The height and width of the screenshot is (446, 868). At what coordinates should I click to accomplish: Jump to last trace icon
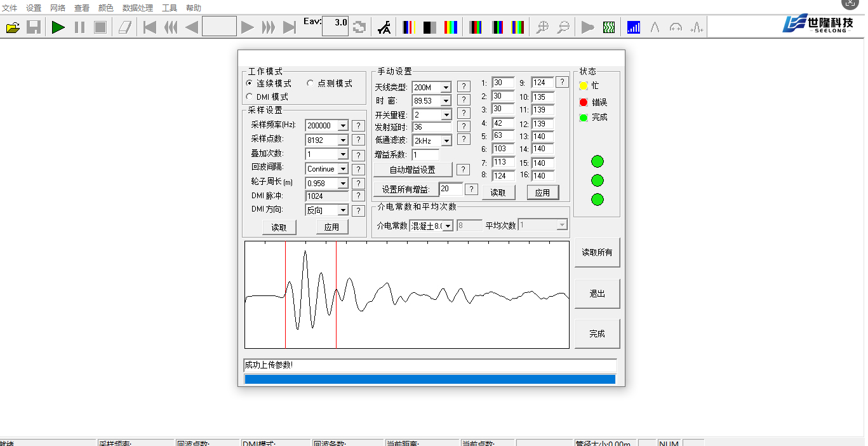tap(290, 27)
